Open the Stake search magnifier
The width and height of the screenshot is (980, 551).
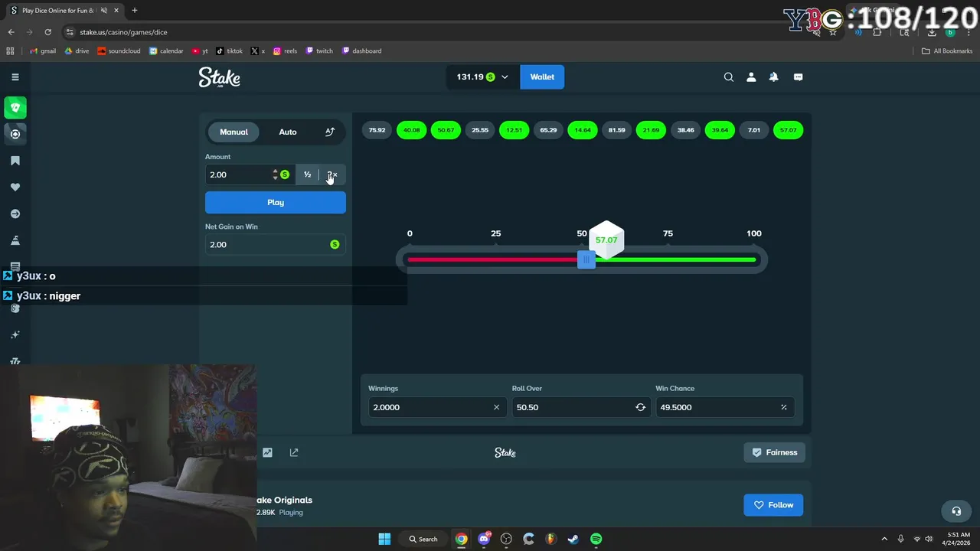[729, 77]
